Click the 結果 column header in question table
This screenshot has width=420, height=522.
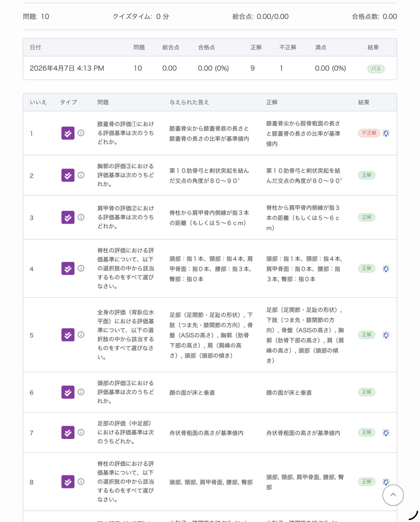pyautogui.click(x=364, y=102)
